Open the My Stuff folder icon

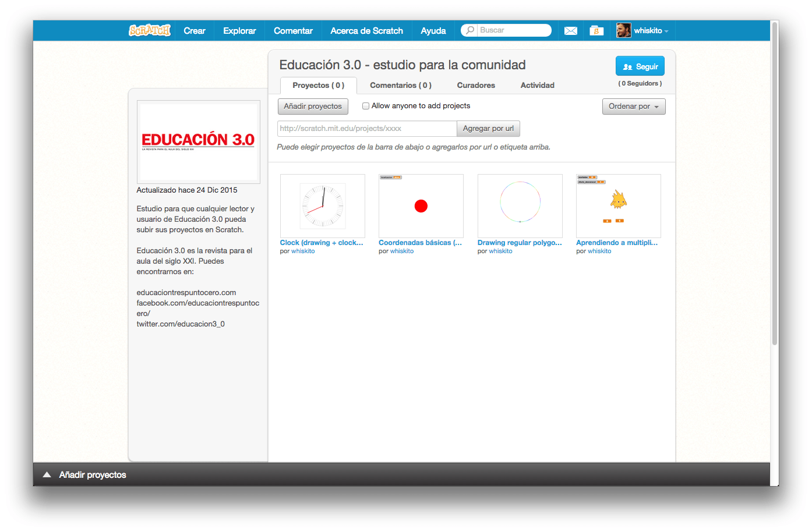[596, 30]
